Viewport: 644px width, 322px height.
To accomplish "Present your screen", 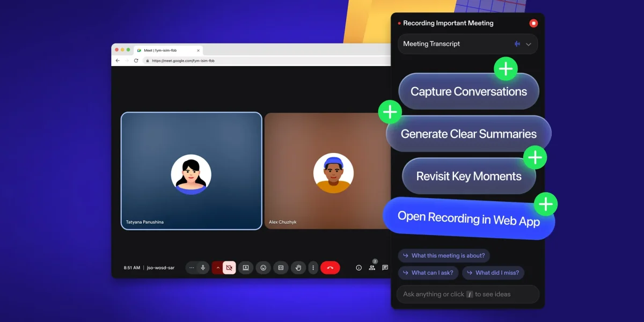I will point(245,267).
